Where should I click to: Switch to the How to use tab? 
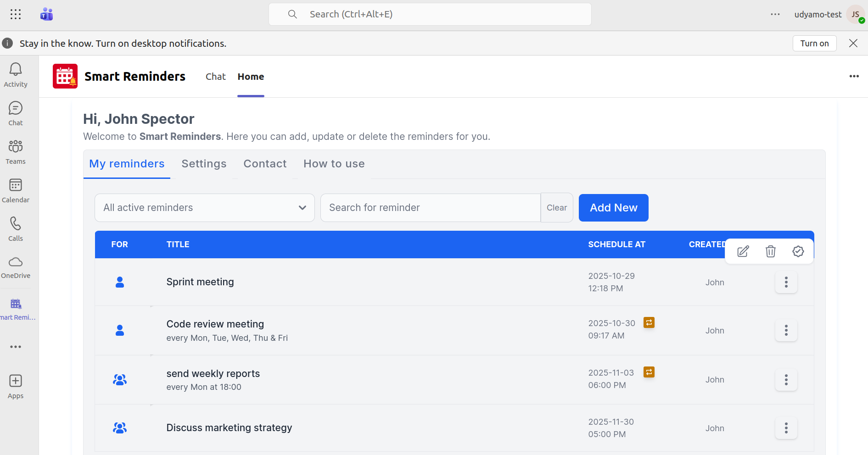coord(334,164)
